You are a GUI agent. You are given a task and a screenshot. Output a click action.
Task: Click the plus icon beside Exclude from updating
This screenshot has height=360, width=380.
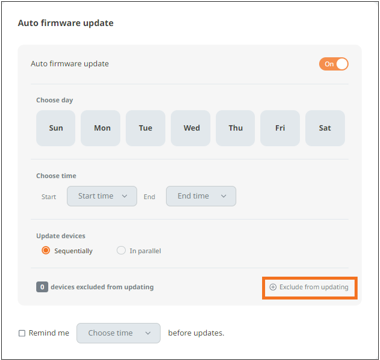click(273, 287)
